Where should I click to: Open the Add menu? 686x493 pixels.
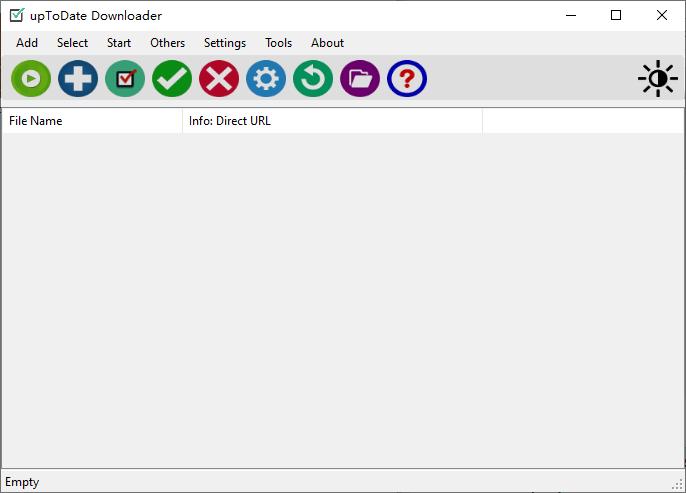pos(27,43)
